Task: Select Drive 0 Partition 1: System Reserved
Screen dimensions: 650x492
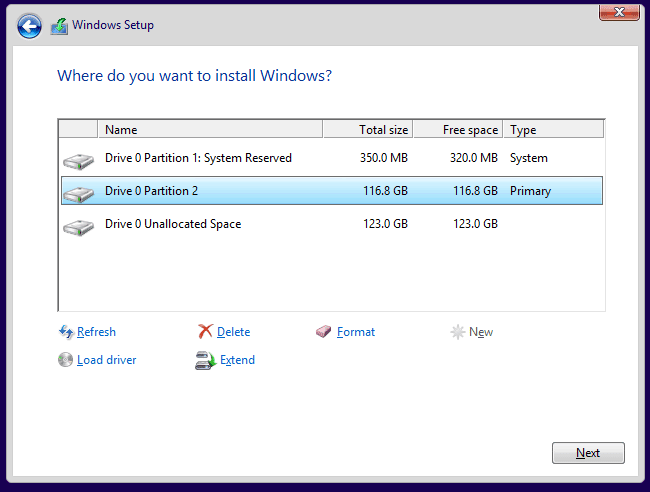Action: pyautogui.click(x=198, y=158)
